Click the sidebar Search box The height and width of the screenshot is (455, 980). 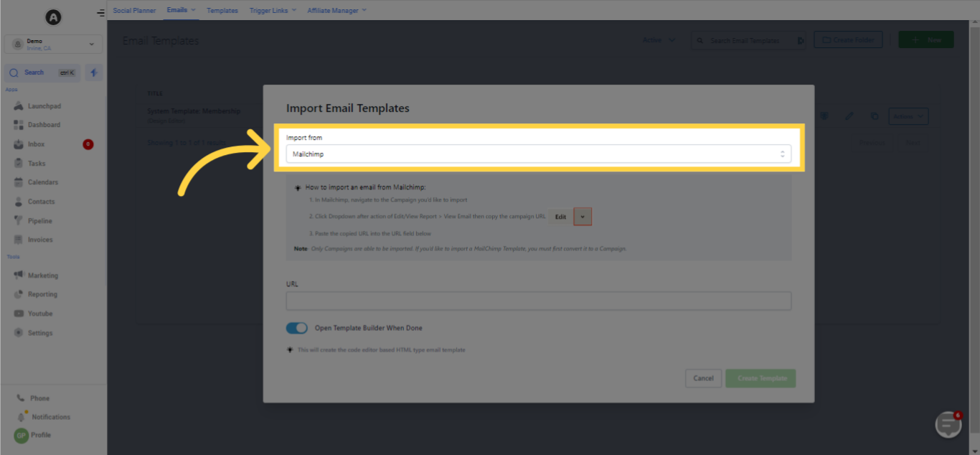(43, 72)
